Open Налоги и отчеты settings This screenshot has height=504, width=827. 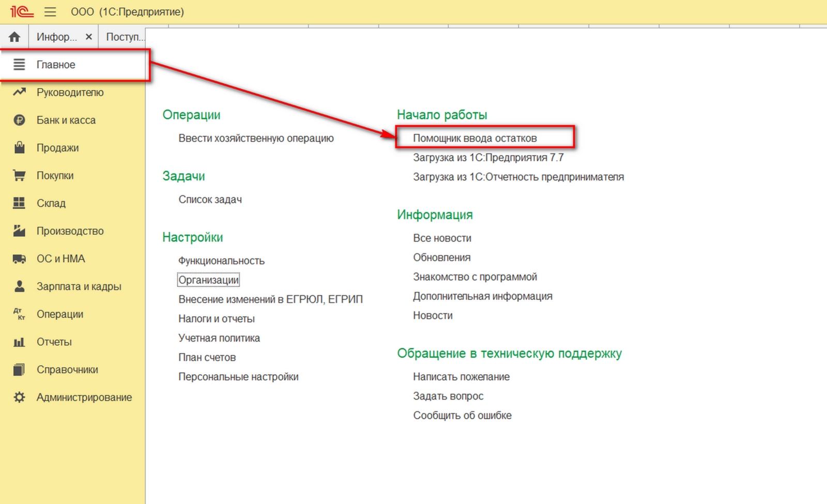click(217, 319)
